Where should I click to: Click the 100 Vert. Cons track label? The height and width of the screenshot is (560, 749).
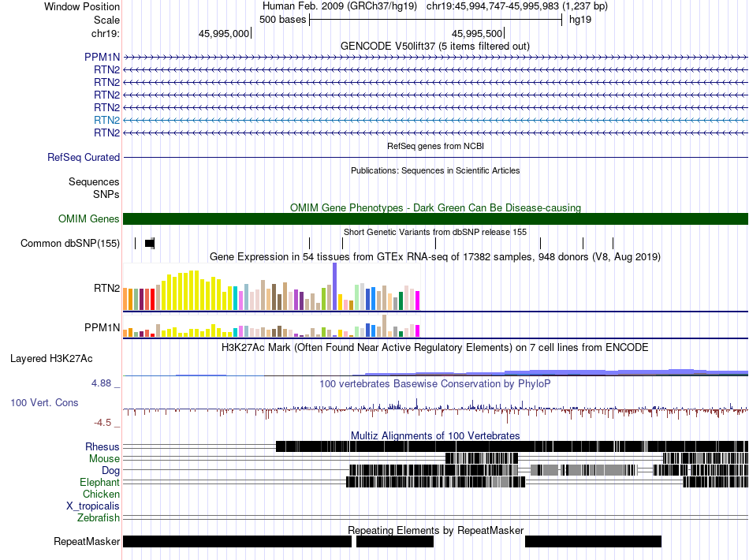[44, 403]
